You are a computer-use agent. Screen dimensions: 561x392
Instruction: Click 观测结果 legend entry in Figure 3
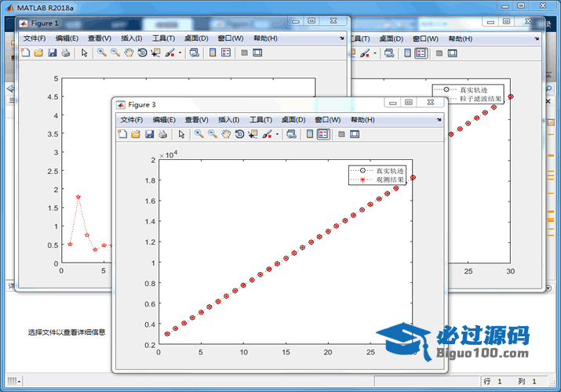click(390, 180)
